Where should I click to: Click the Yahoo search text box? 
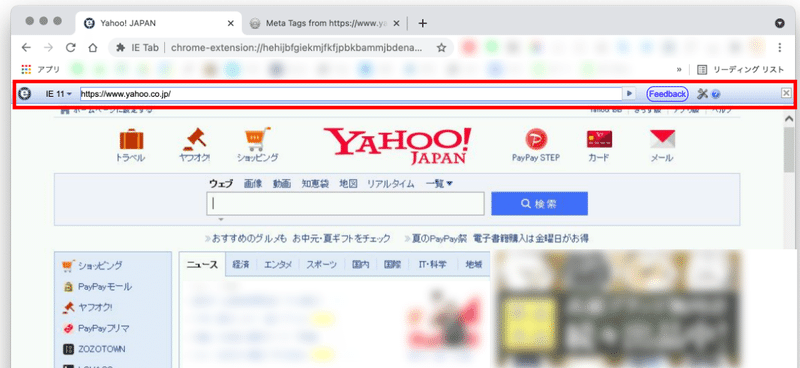[345, 204]
